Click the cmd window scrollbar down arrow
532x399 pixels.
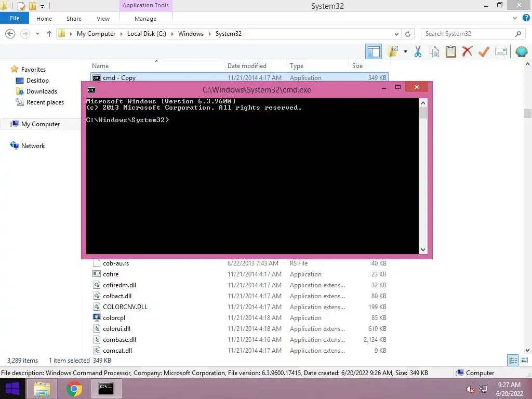(423, 250)
